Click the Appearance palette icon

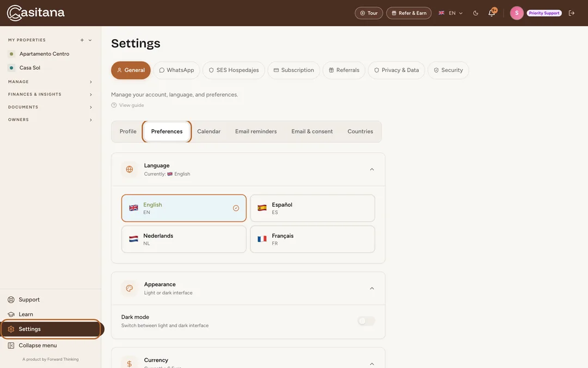(x=130, y=288)
